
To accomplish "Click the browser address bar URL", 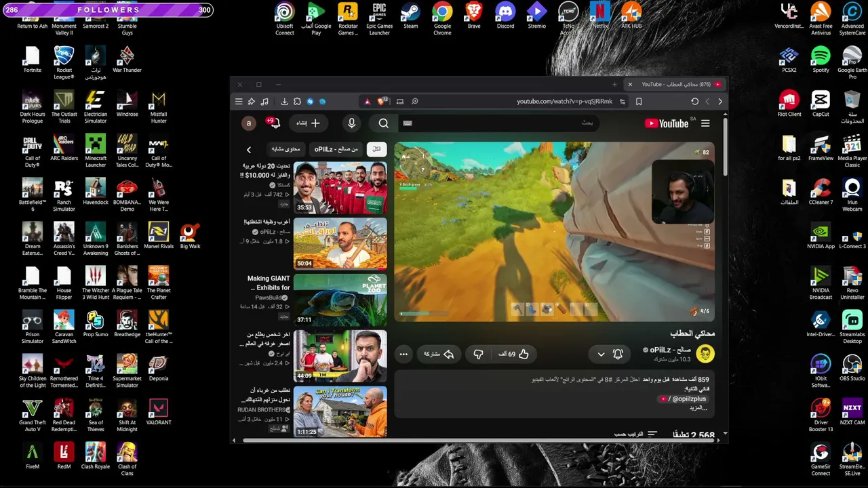I will [564, 102].
